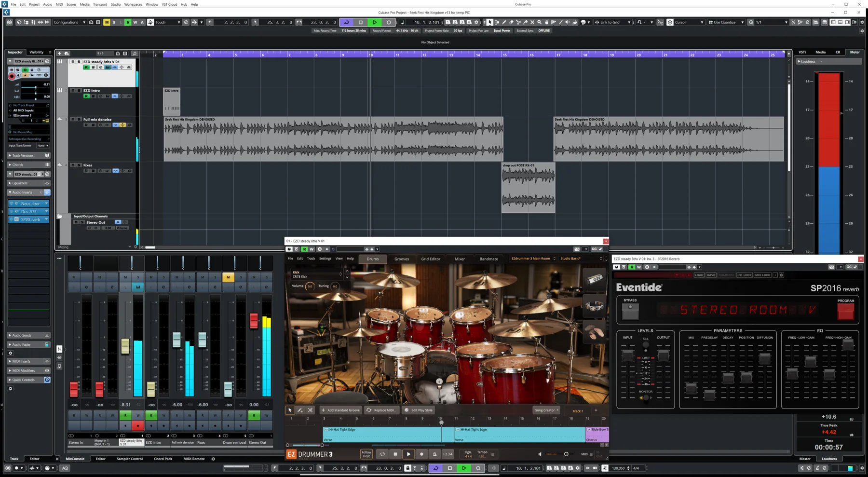Toggle the purple Cycle button in the top transport
The image size is (868, 477).
tap(346, 22)
